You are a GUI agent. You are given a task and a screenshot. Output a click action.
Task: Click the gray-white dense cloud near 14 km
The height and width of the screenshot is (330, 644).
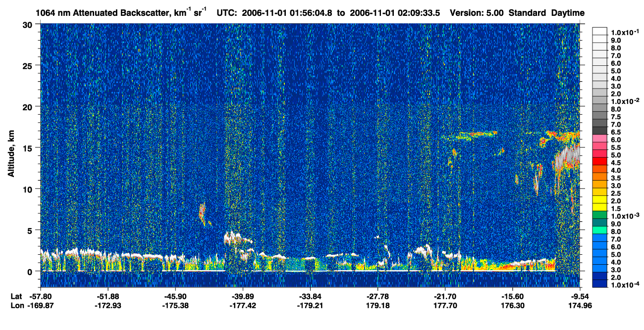(x=567, y=156)
